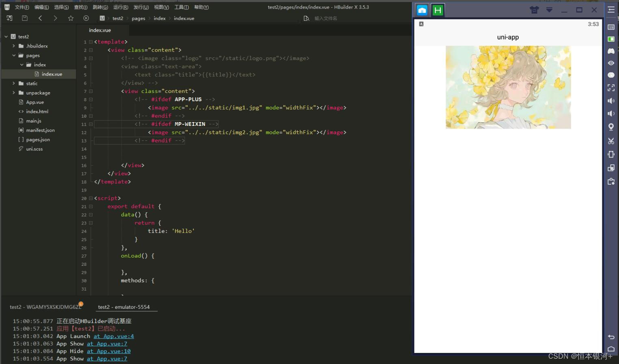The width and height of the screenshot is (619, 364).
Task: Click the pages breadcrumb segment
Action: coord(138,19)
